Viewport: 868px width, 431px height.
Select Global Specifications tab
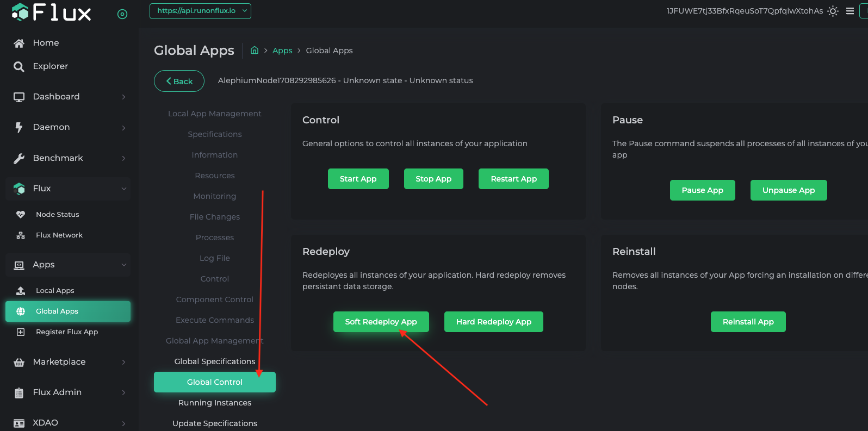[215, 361]
